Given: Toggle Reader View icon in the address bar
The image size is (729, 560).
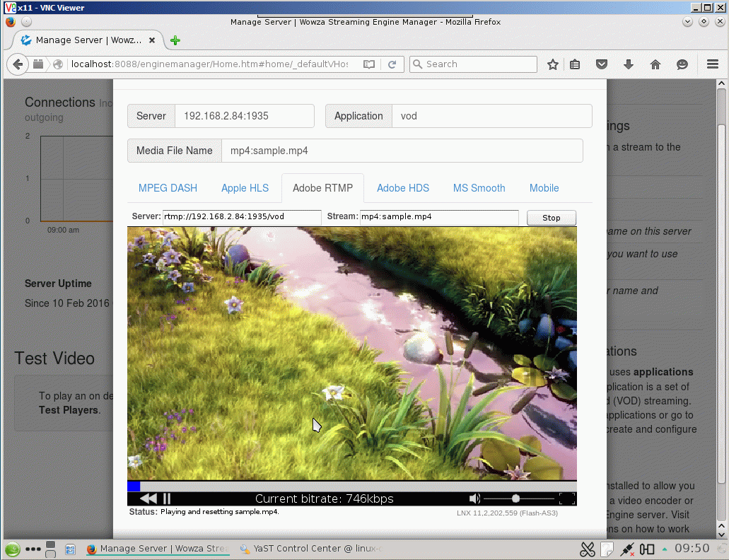Looking at the screenshot, I should pyautogui.click(x=368, y=64).
